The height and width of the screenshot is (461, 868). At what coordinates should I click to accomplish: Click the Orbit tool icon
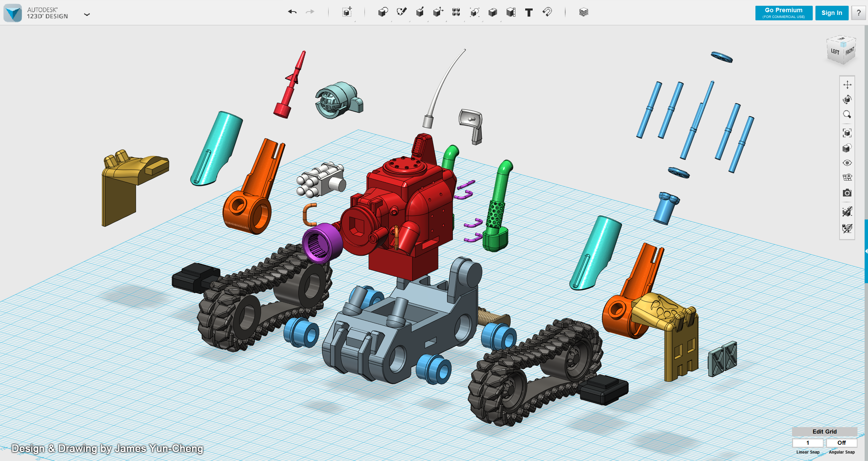pyautogui.click(x=847, y=100)
